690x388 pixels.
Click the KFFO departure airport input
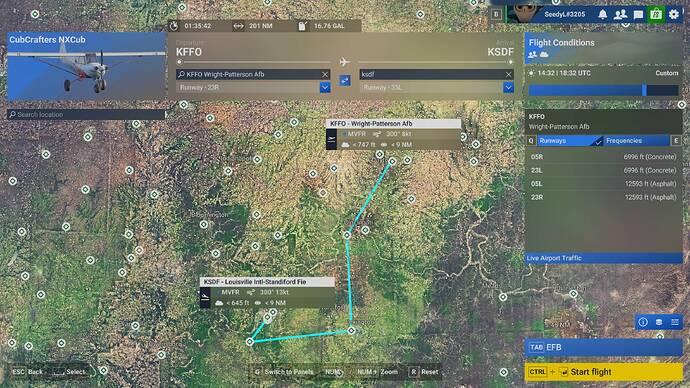[253, 74]
